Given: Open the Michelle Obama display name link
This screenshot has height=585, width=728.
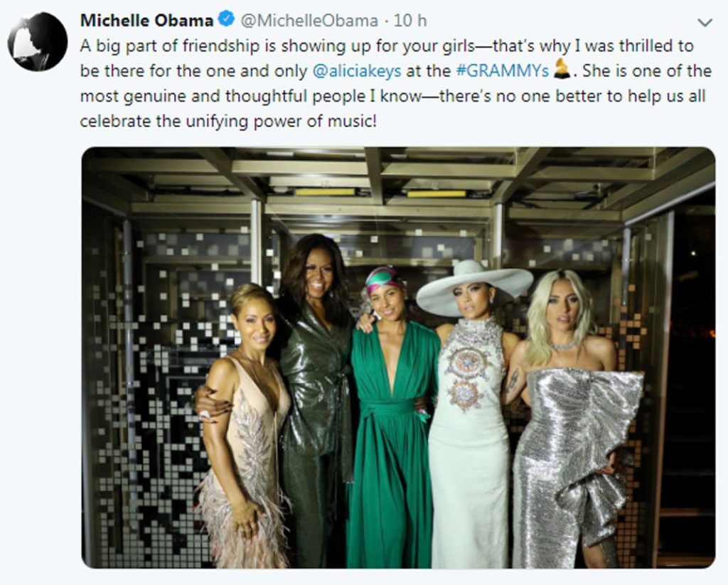Looking at the screenshot, I should click(146, 21).
